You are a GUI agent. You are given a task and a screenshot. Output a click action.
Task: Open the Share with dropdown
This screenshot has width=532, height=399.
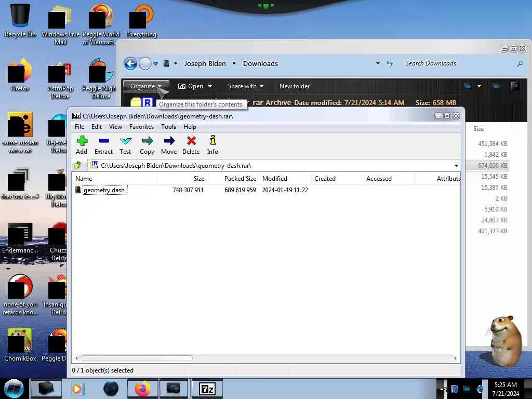pyautogui.click(x=246, y=86)
